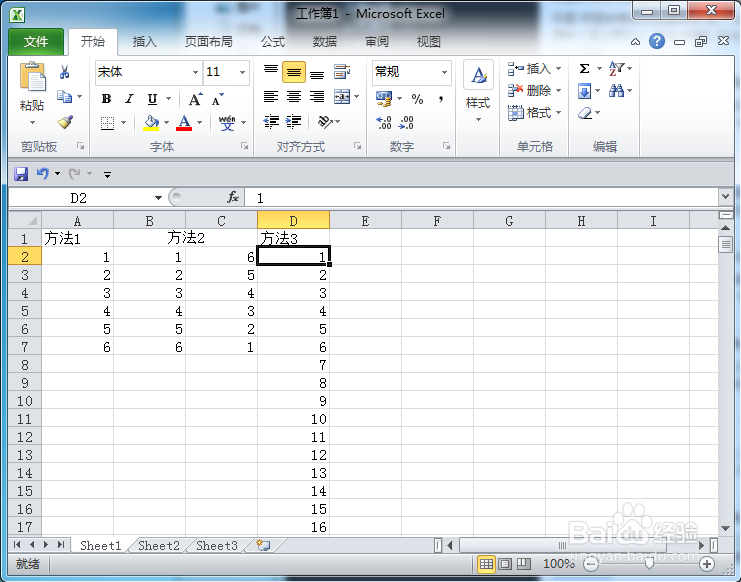Image resolution: width=741 pixels, height=582 pixels.
Task: Apply comma style
Action: point(441,99)
